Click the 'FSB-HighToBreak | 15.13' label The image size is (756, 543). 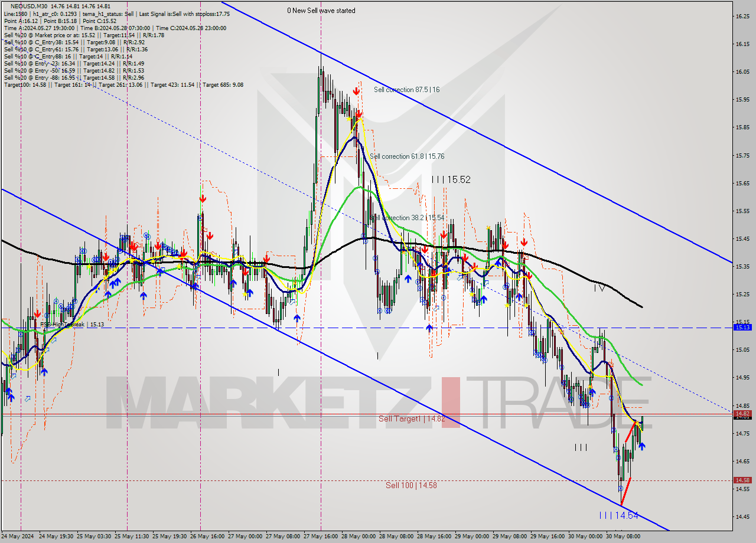pos(73,325)
